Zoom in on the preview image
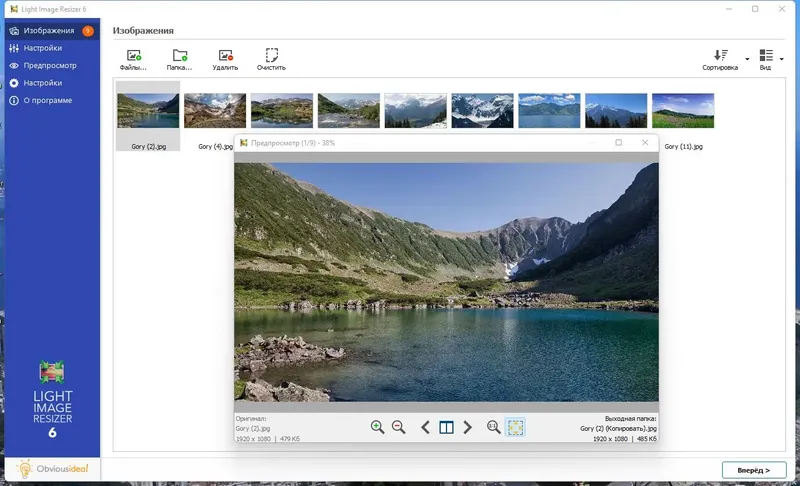The width and height of the screenshot is (800, 486). (377, 427)
